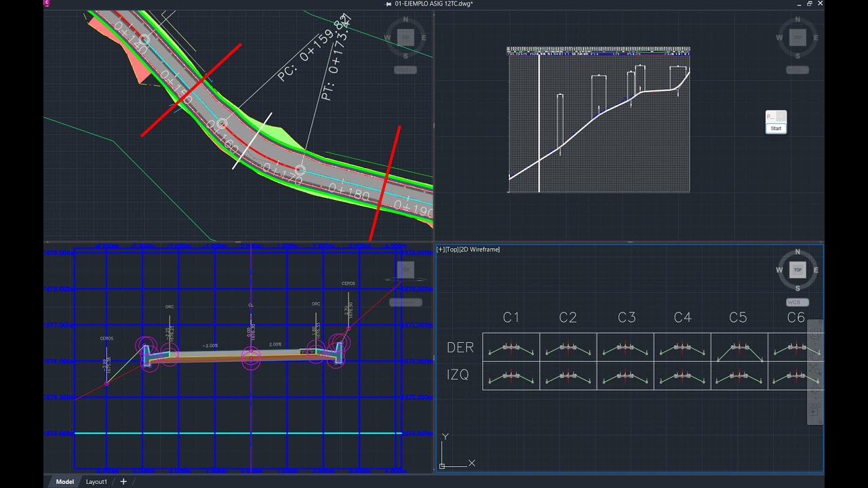The image size is (868, 488).
Task: Select the cyan datum line in section viewport
Action: pyautogui.click(x=239, y=432)
